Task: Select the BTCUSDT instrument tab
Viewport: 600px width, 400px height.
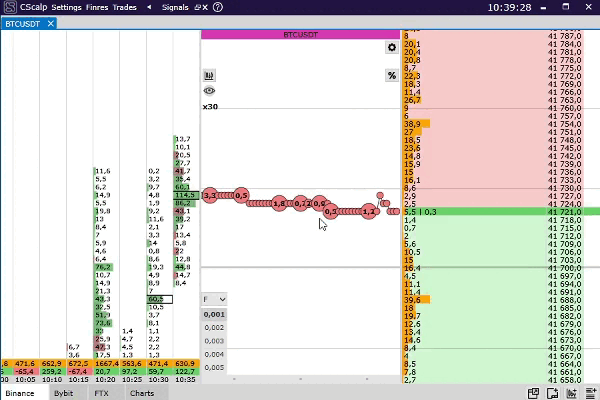Action: (23, 23)
